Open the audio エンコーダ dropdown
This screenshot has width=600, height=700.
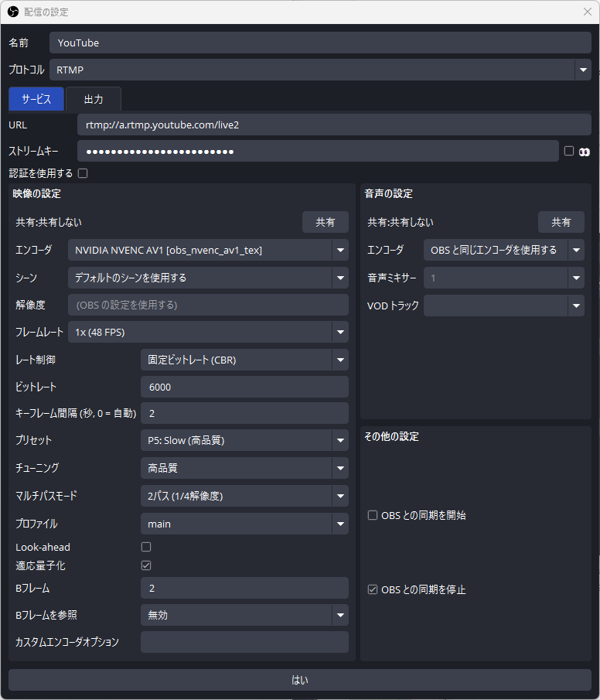click(504, 250)
